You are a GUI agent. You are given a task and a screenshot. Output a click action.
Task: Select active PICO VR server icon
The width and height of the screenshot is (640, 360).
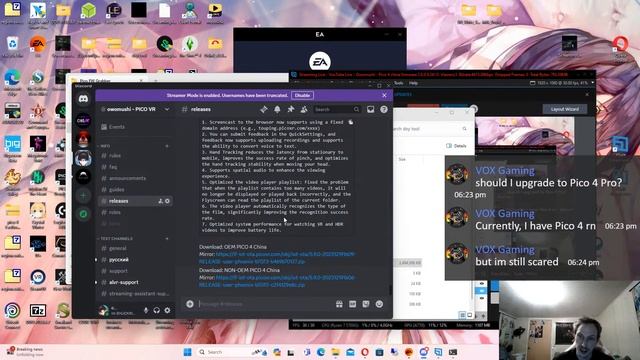coord(83,158)
